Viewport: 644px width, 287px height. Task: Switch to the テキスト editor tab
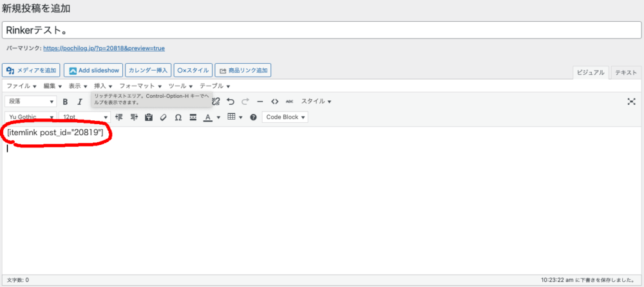point(626,73)
